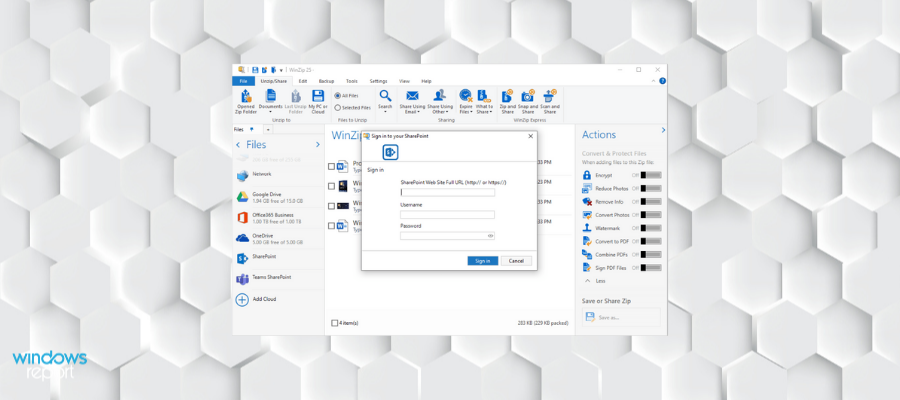The height and width of the screenshot is (400, 900).
Task: Check the '4 item(s)' select-all checkbox
Action: coord(335,323)
